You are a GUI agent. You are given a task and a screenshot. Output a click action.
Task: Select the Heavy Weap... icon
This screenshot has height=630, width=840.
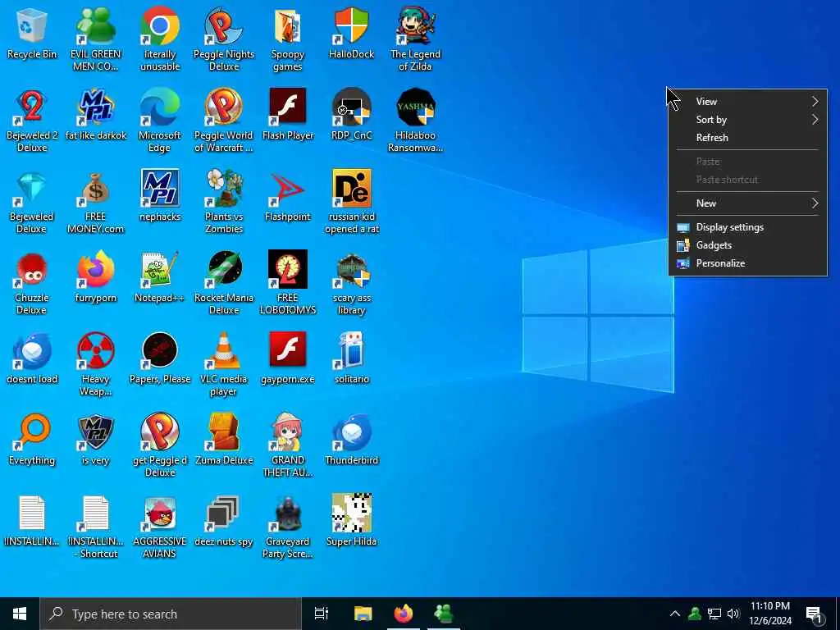tap(95, 351)
